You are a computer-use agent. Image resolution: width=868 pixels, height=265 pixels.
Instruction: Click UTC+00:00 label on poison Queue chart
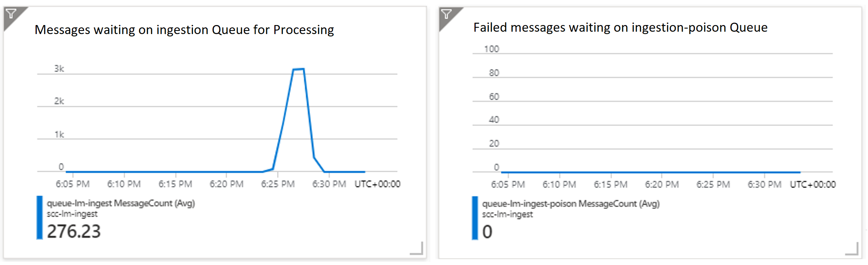813,184
